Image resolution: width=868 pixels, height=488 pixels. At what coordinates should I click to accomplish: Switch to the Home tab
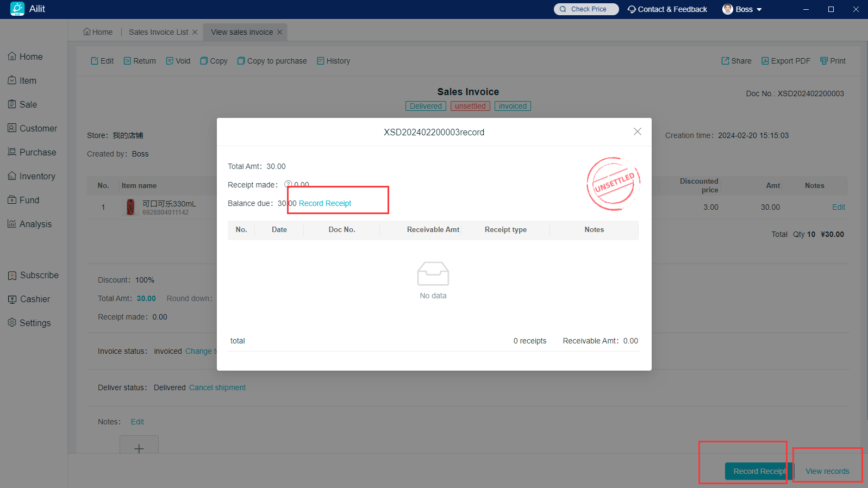(x=98, y=32)
